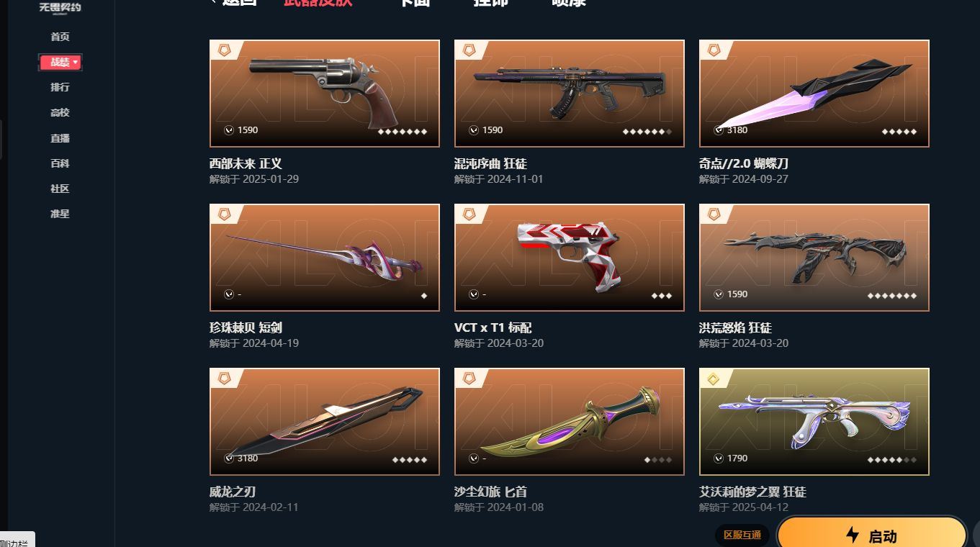The image size is (980, 547).
Task: Open 准星 in the sidebar
Action: click(60, 214)
